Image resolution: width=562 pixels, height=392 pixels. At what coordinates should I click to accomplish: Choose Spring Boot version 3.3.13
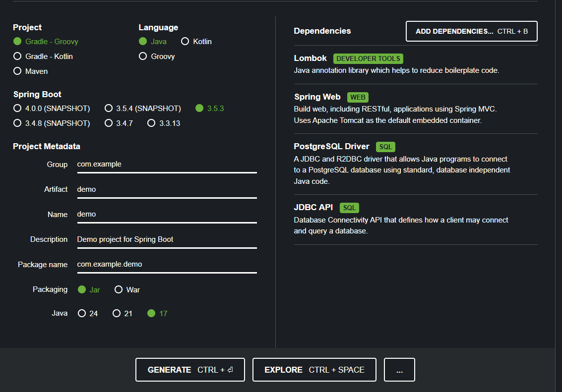coord(164,123)
